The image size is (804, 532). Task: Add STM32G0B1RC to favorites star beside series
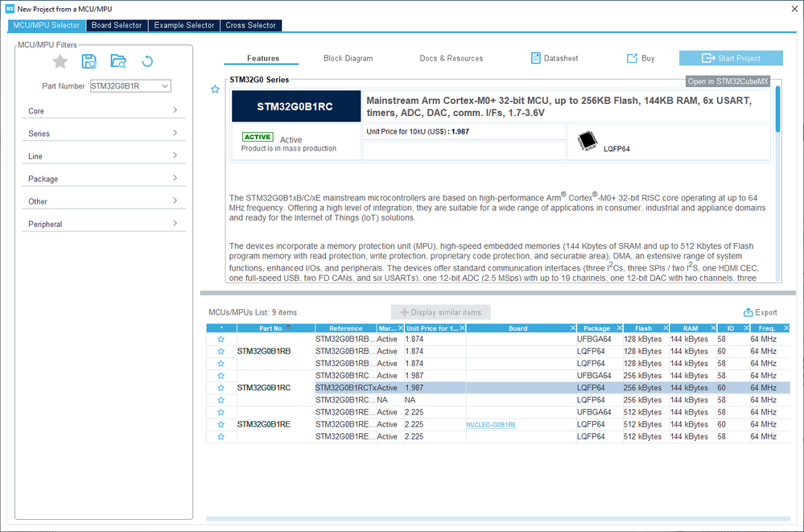tap(215, 89)
